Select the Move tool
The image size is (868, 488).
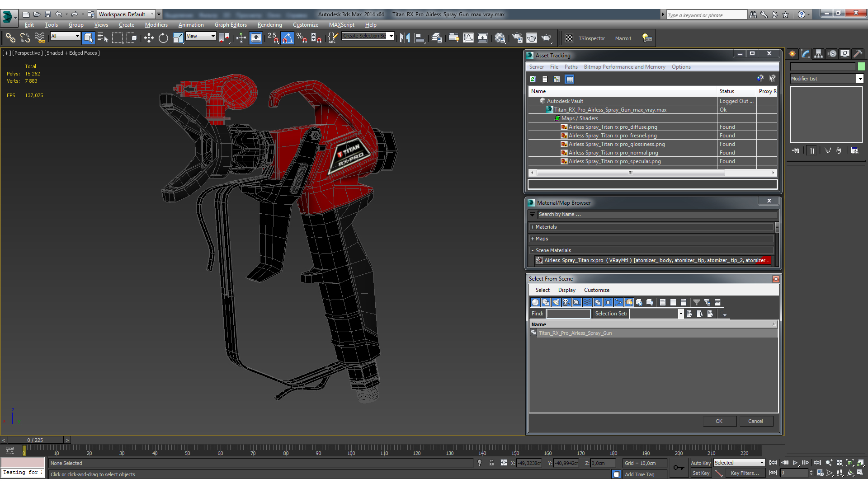coord(149,38)
